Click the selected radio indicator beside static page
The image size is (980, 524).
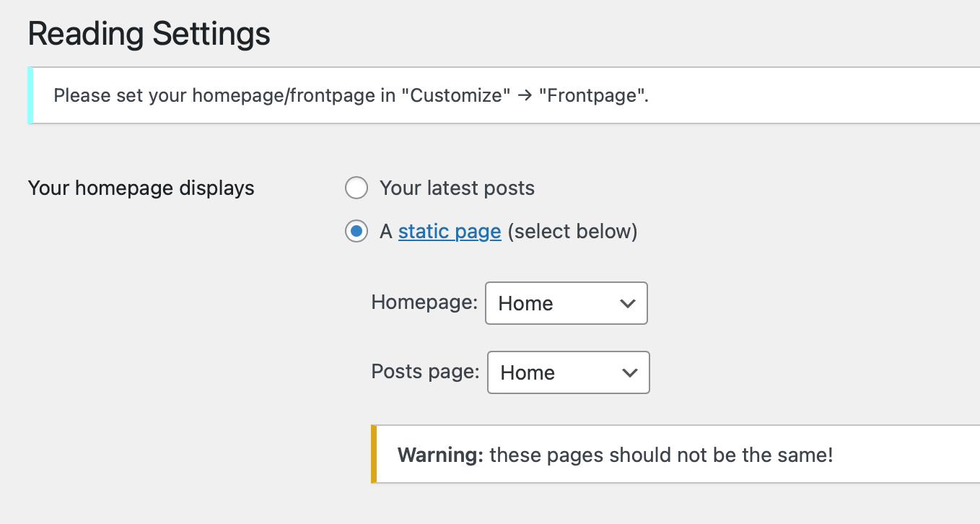(x=356, y=231)
